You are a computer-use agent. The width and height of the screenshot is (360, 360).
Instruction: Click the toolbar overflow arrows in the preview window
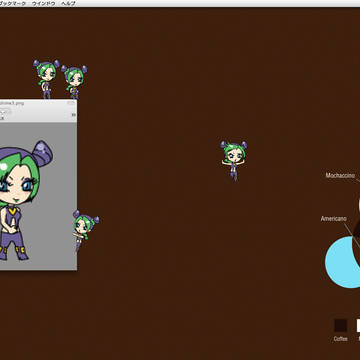point(74,115)
